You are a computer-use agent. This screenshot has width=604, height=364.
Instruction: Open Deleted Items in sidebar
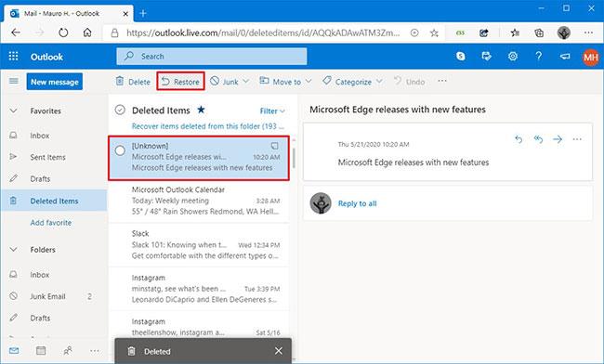tap(54, 201)
